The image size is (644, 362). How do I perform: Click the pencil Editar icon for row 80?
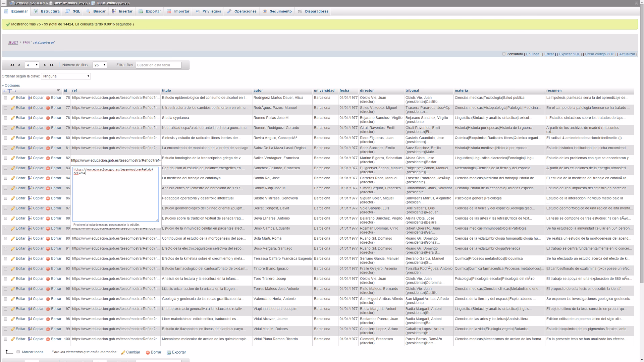13,138
